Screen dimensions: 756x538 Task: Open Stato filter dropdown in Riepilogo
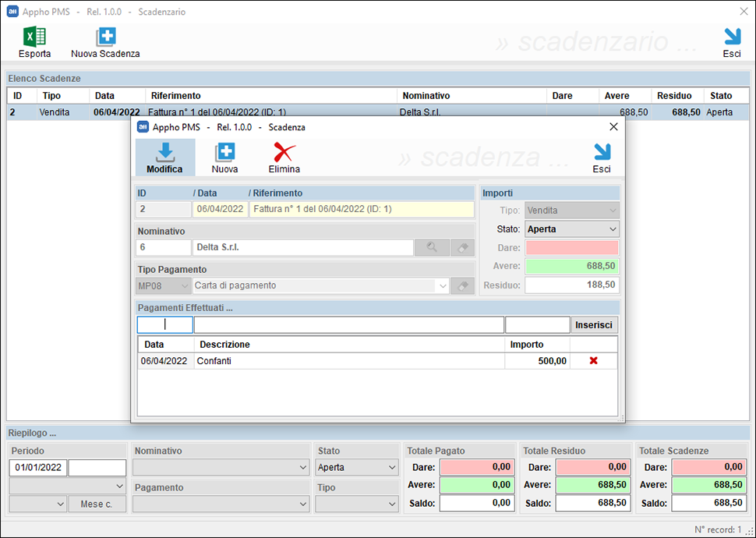(x=357, y=467)
